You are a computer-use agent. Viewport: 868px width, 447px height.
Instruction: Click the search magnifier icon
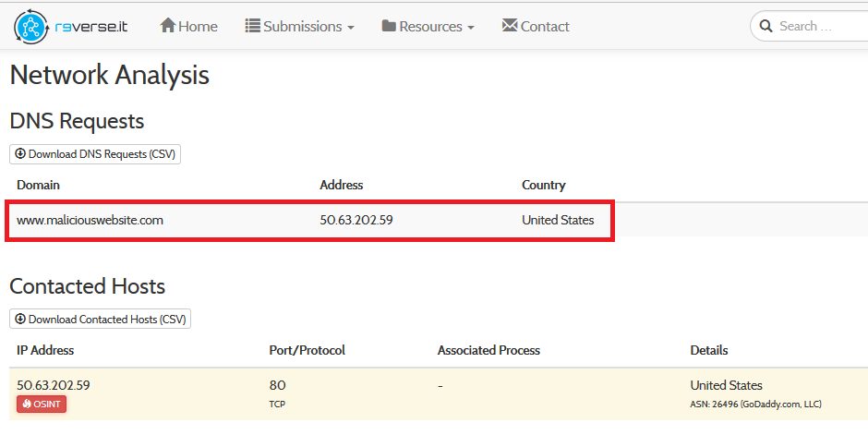click(766, 27)
